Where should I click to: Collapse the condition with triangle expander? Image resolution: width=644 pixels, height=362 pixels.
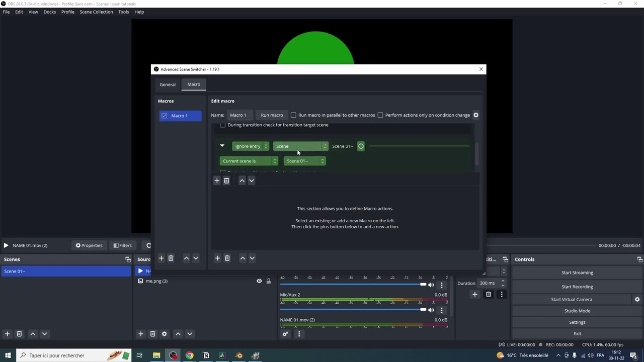(222, 146)
